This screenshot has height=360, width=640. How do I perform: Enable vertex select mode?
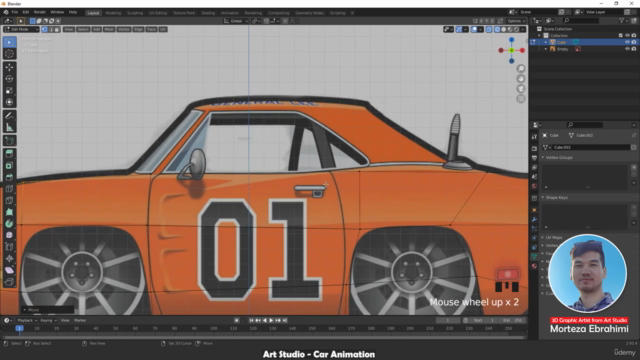[x=44, y=29]
